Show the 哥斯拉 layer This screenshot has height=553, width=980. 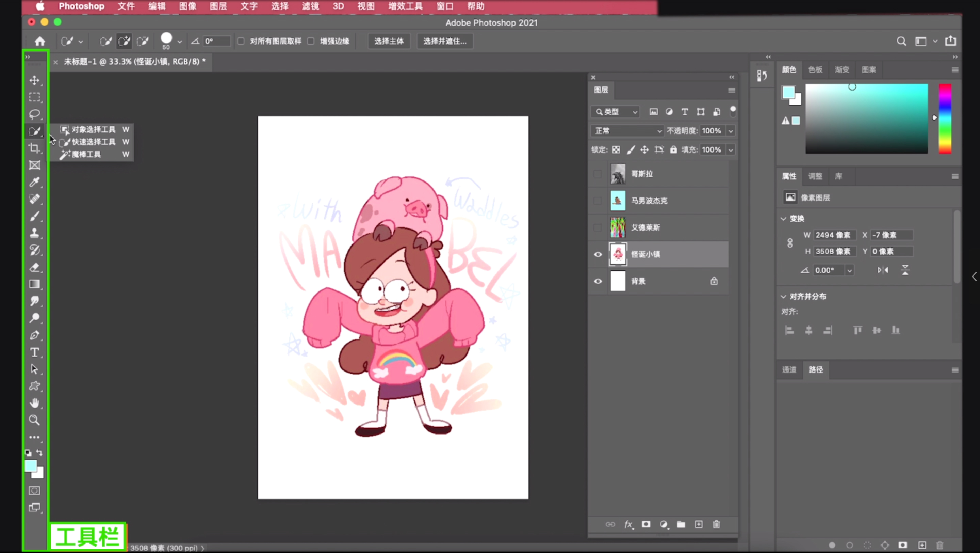point(598,174)
